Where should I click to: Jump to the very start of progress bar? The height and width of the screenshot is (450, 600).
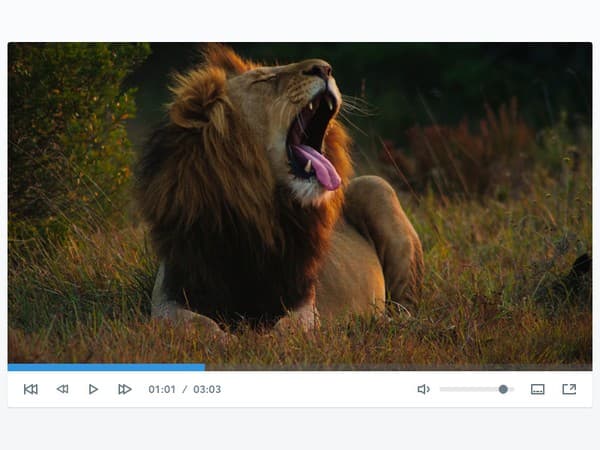tap(9, 367)
